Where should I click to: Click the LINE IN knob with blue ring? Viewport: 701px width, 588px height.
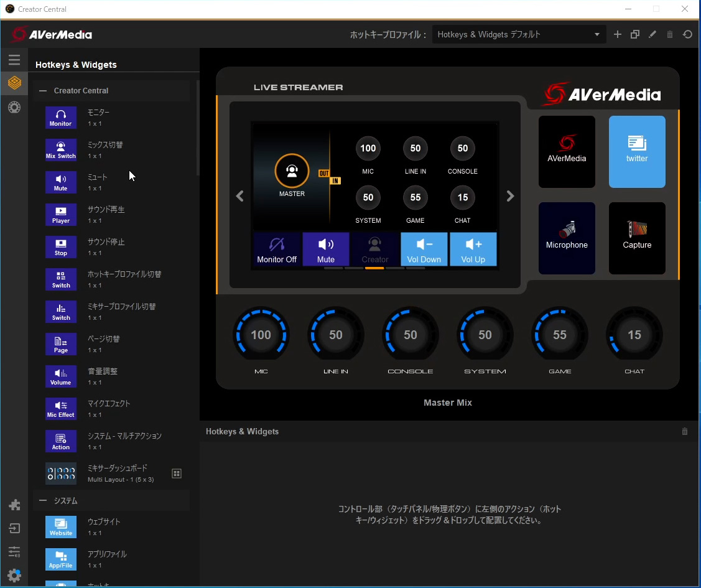[x=336, y=335]
